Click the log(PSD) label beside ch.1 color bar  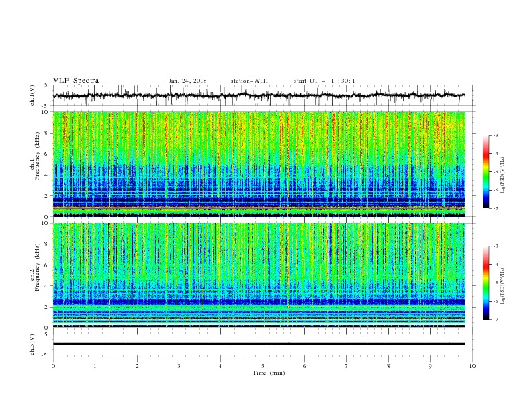click(502, 175)
